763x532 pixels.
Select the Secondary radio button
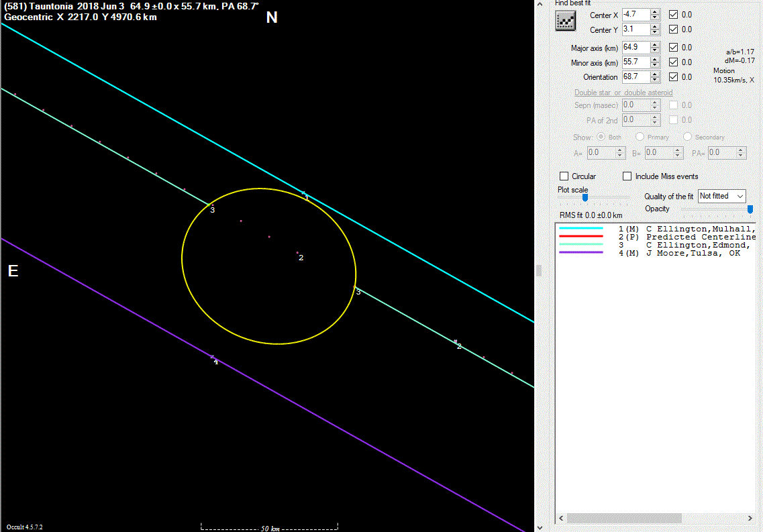[687, 137]
